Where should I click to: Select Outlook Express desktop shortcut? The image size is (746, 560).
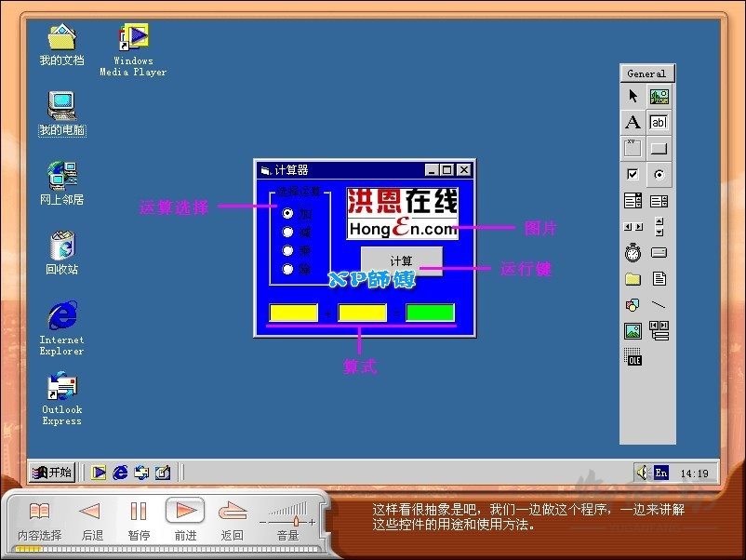pyautogui.click(x=61, y=398)
